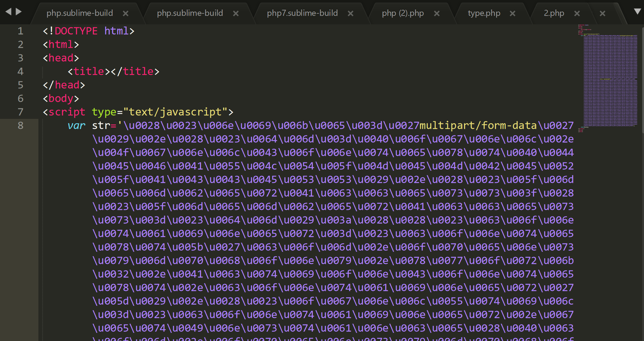Click the multipart/form-data text in string

[478, 125]
